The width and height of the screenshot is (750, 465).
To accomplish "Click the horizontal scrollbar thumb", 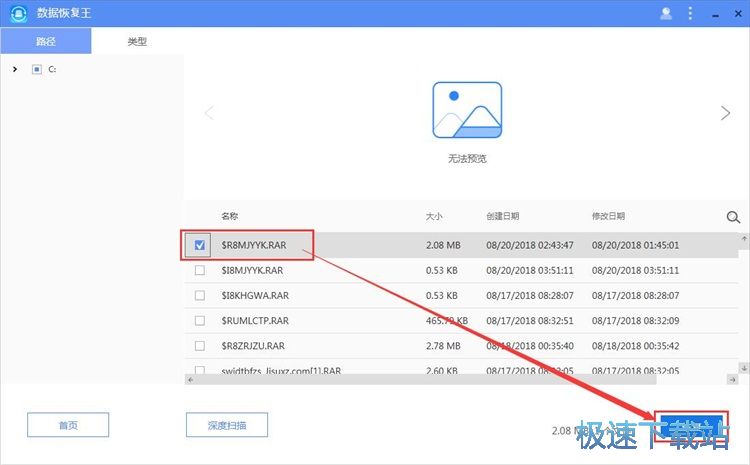I will coord(426,379).
